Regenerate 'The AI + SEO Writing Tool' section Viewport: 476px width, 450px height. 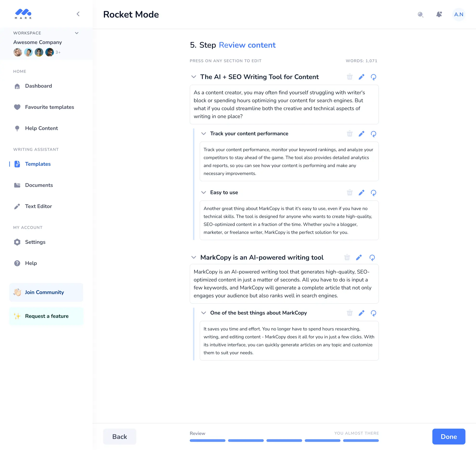point(373,77)
